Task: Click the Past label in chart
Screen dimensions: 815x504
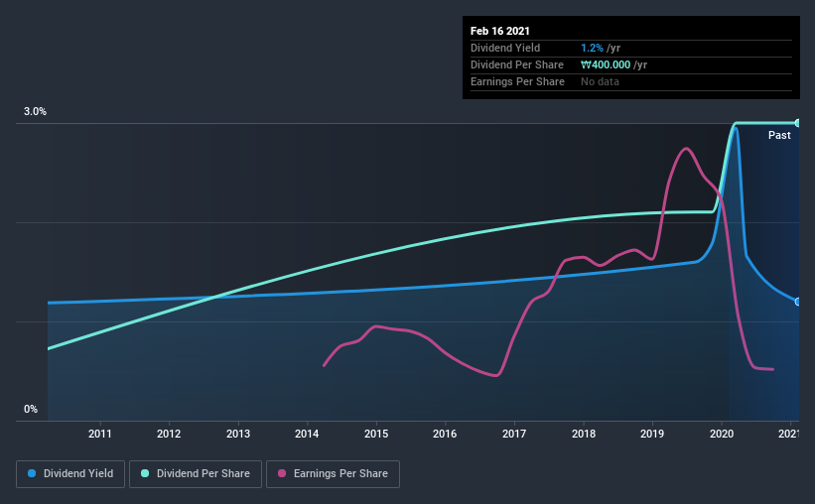Action: point(779,135)
